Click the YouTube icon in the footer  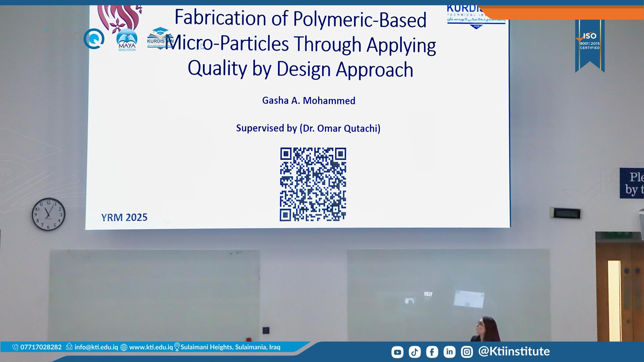[x=397, y=352]
